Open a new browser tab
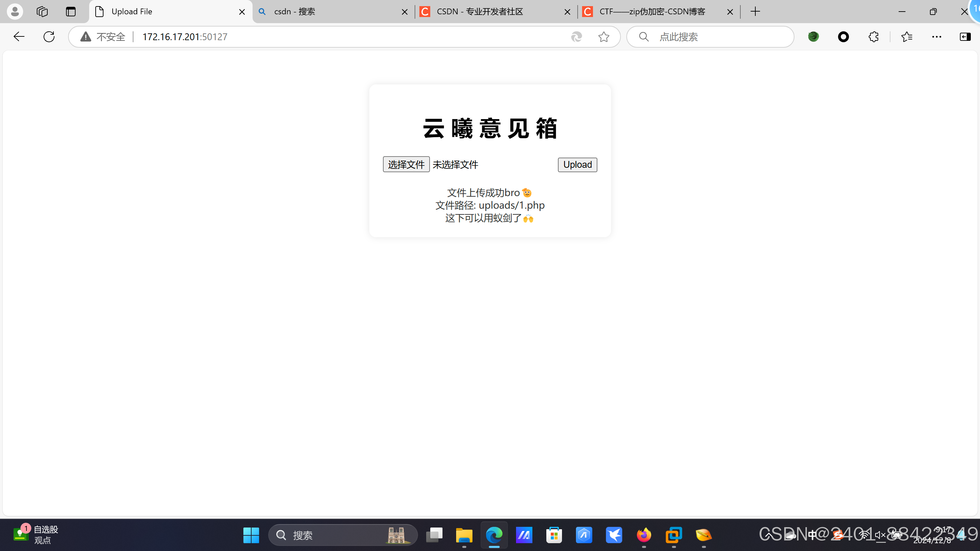Image resolution: width=980 pixels, height=551 pixels. pyautogui.click(x=755, y=12)
